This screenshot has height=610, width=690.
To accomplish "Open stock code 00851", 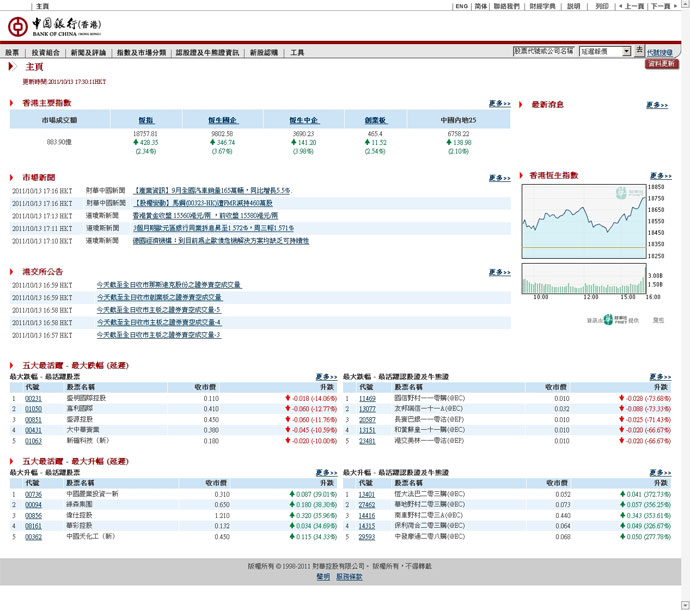I will point(33,419).
